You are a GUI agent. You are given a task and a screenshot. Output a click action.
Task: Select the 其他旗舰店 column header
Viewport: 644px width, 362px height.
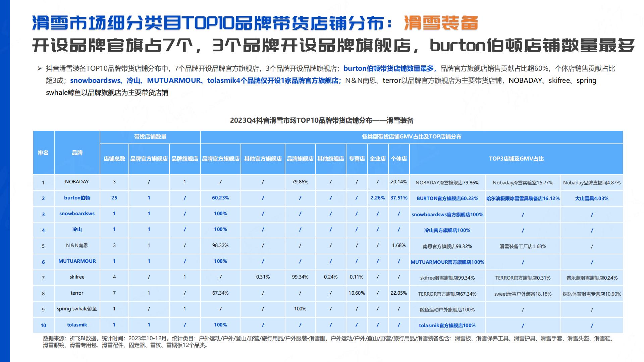coord(331,159)
